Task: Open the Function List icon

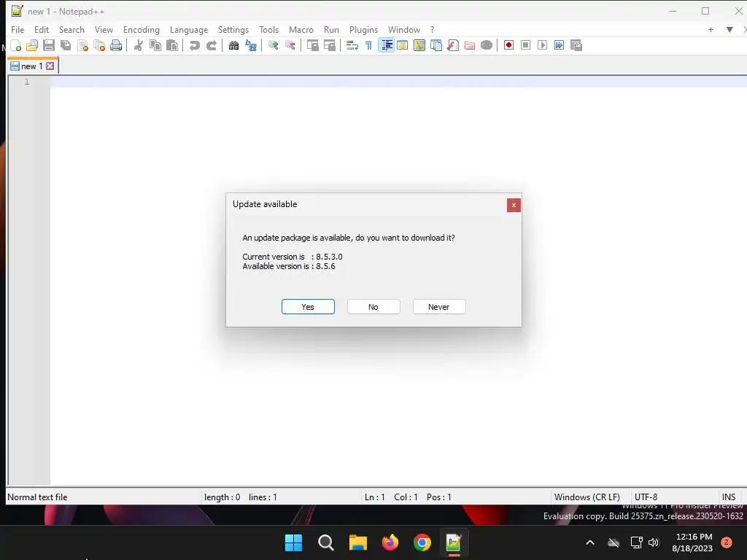Action: (x=453, y=45)
